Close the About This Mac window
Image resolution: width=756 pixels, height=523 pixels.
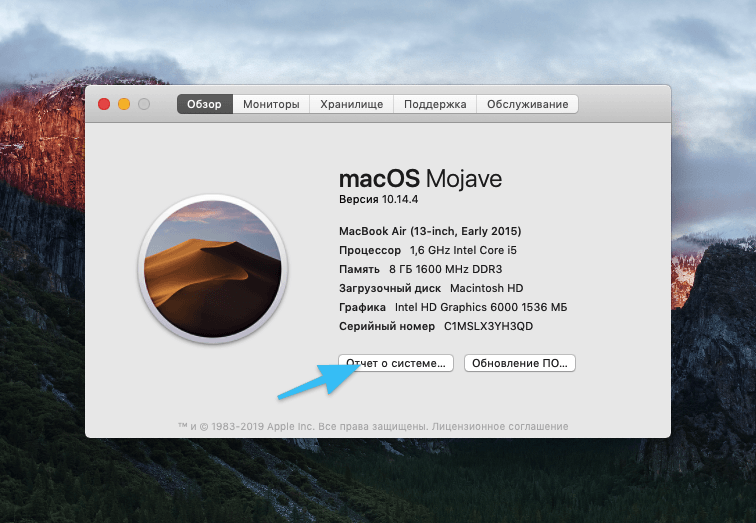point(104,104)
